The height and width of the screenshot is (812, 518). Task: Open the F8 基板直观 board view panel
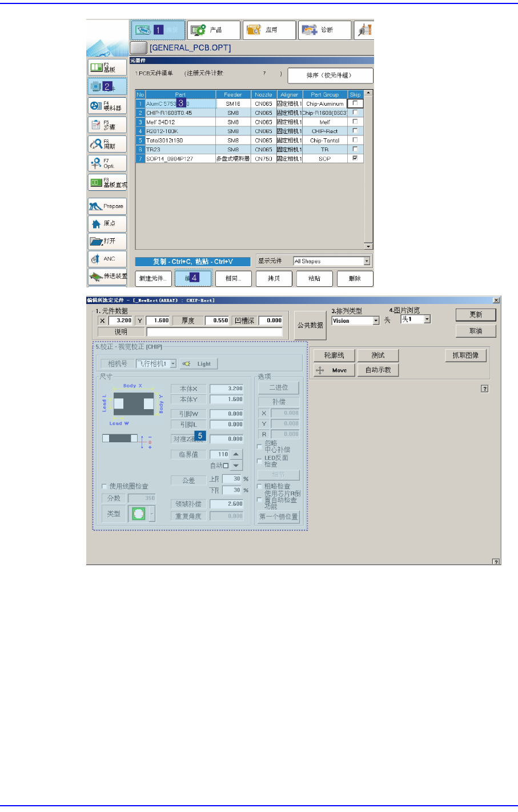[107, 183]
